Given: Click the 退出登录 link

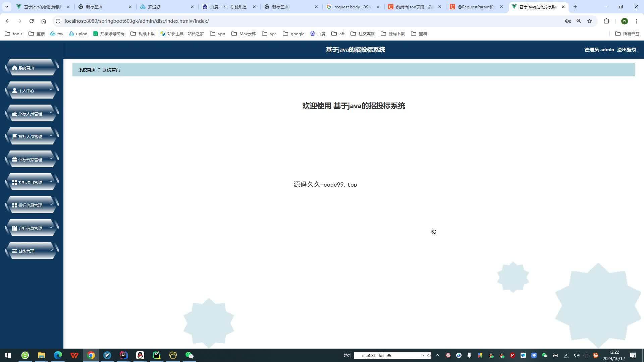Looking at the screenshot, I should [627, 50].
